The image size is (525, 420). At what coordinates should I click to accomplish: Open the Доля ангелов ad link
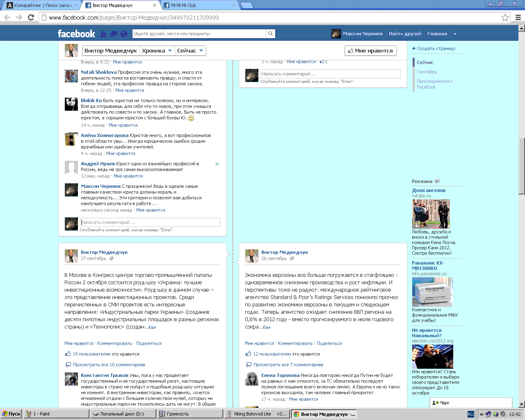(x=429, y=190)
